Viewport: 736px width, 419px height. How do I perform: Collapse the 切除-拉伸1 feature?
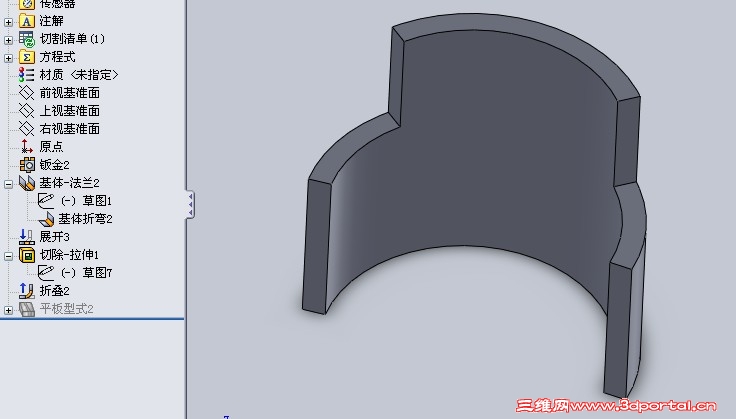8,256
